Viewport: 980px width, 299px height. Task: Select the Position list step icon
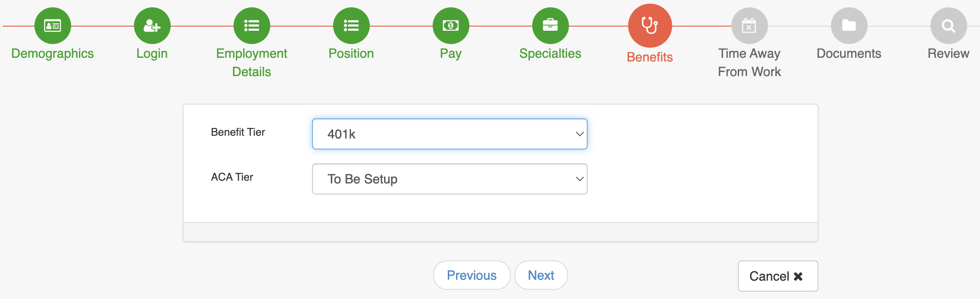pyautogui.click(x=351, y=26)
